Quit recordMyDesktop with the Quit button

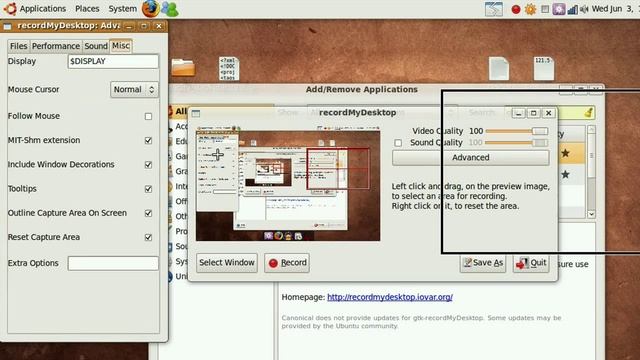tap(531, 263)
